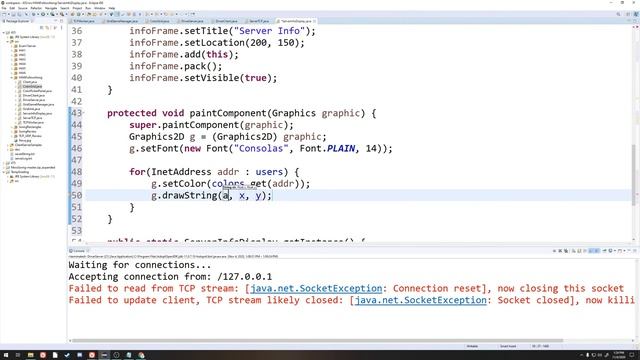
Task: Click the Remove Launch icon in the Console toolbar
Action: click(x=560, y=251)
